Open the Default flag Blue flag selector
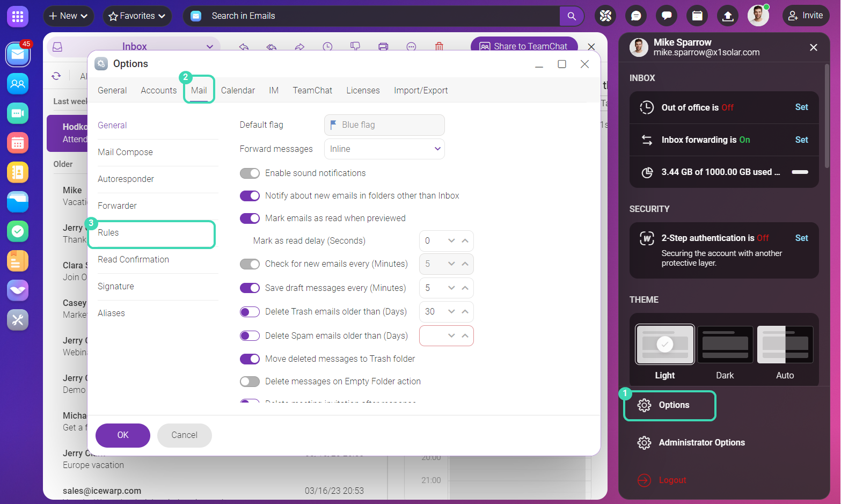Viewport: 841px width, 504px height. click(384, 125)
